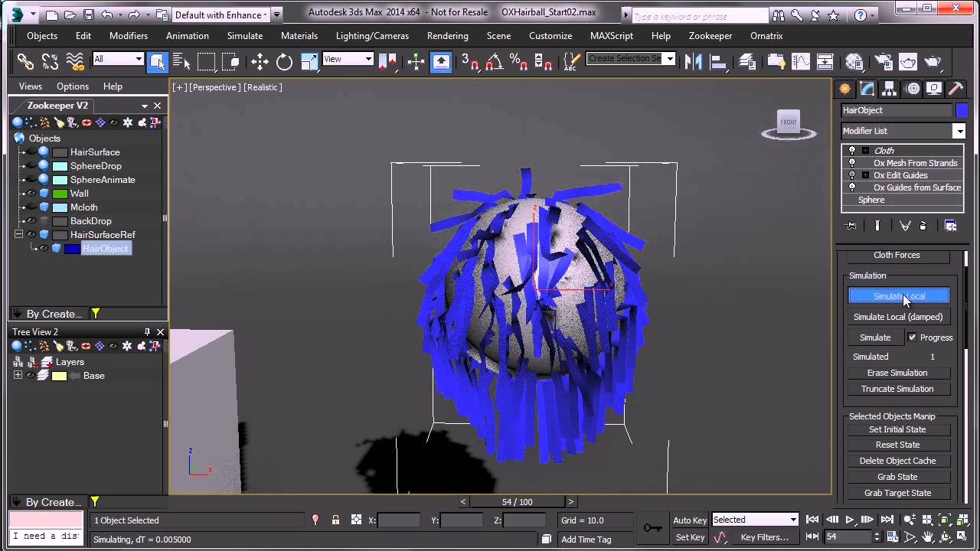
Task: Open the Utilities hammer panel tab
Action: tap(955, 88)
